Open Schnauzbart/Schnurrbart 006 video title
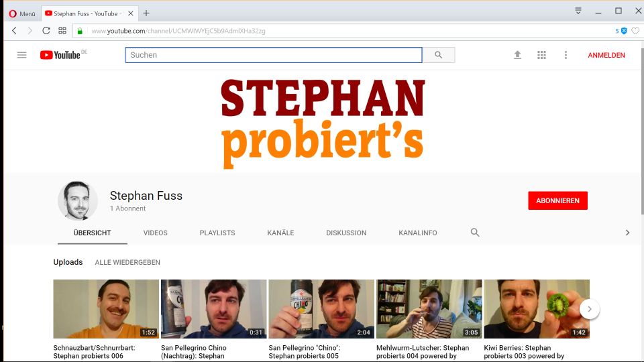 coord(94,352)
